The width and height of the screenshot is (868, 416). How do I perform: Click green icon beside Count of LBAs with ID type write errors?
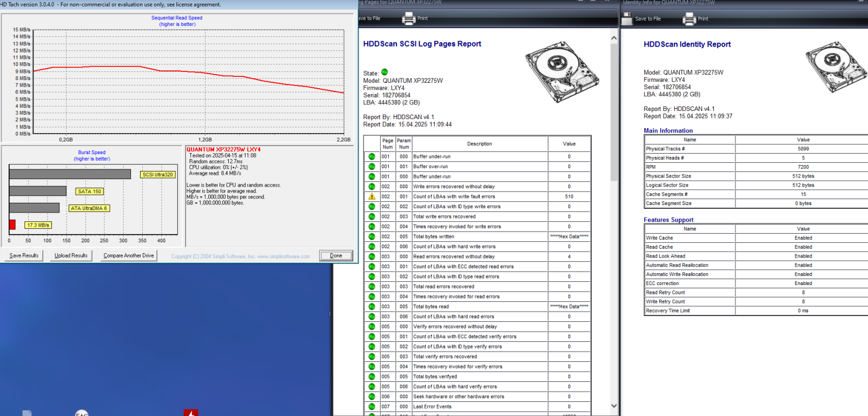point(372,207)
